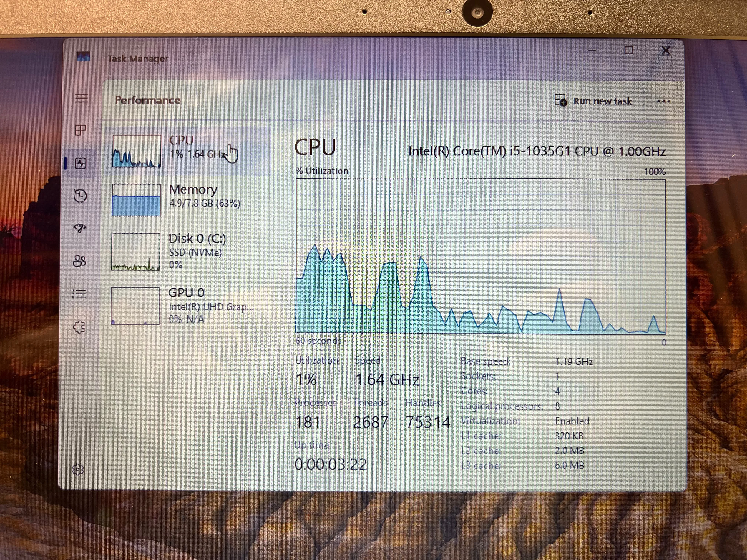Click the Task Manager app icon
The height and width of the screenshot is (560, 747).
tap(83, 56)
